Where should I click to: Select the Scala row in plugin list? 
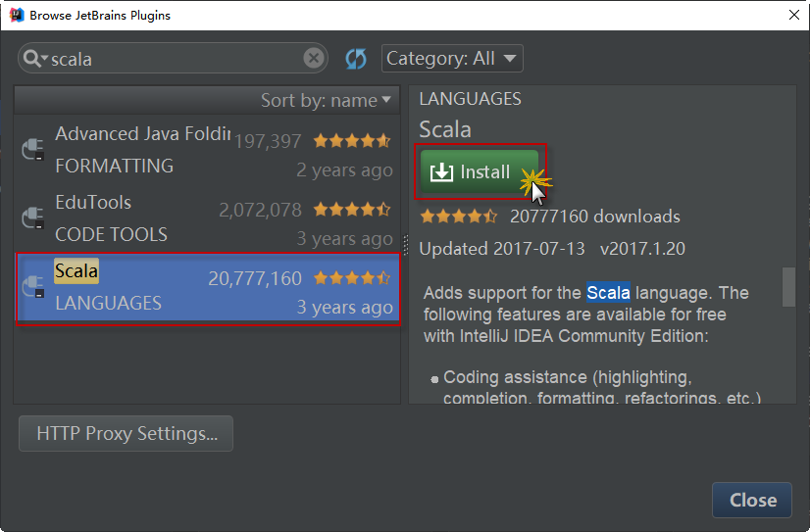[208, 288]
